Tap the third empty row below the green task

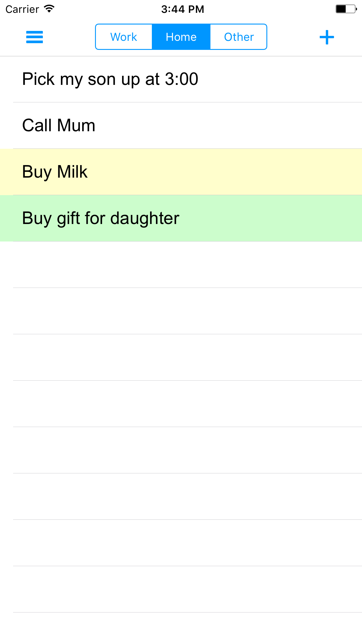[x=181, y=357]
